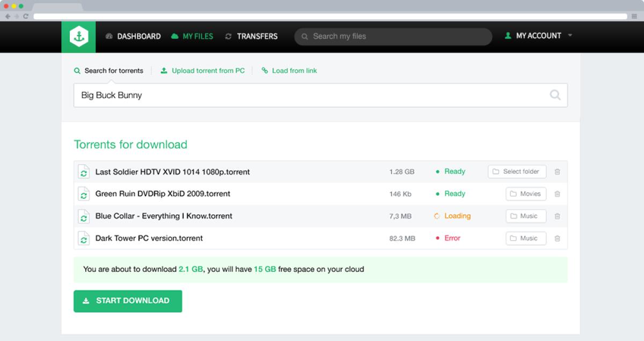The width and height of the screenshot is (644, 341).
Task: Click the browser back arrow
Action: tap(6, 16)
